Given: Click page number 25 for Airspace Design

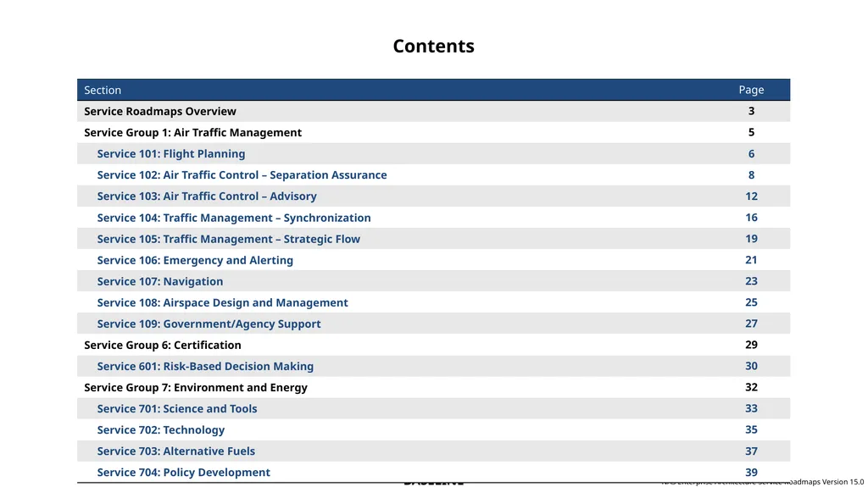Looking at the screenshot, I should tap(751, 302).
